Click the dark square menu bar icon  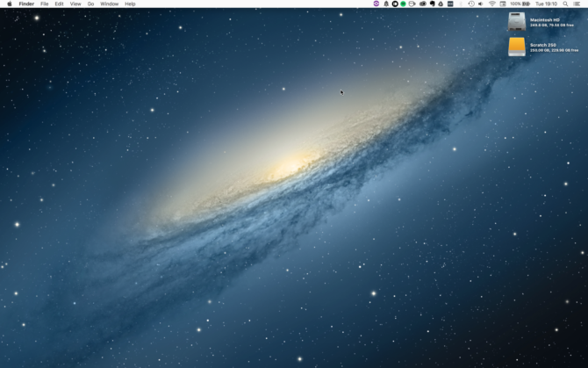450,4
